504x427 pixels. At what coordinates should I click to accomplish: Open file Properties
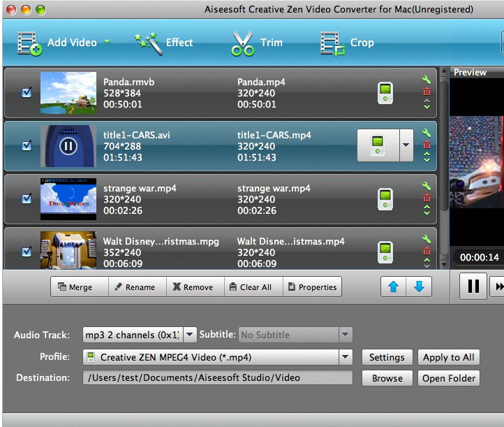[312, 287]
